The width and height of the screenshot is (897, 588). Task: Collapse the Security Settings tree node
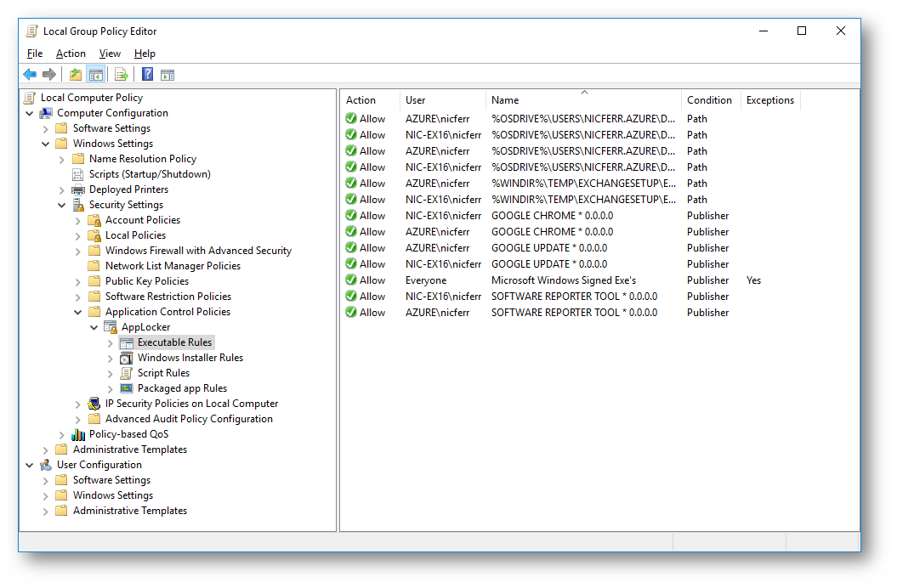click(62, 205)
